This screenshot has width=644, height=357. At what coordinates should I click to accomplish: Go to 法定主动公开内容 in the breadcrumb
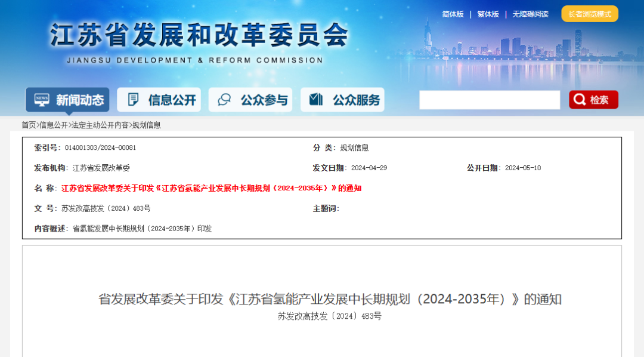(x=100, y=125)
